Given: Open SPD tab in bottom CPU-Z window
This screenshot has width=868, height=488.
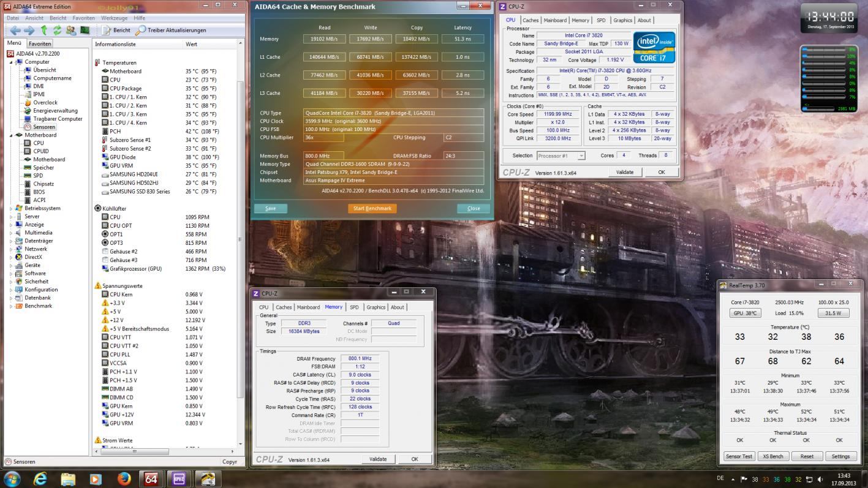Looking at the screenshot, I should pos(354,307).
